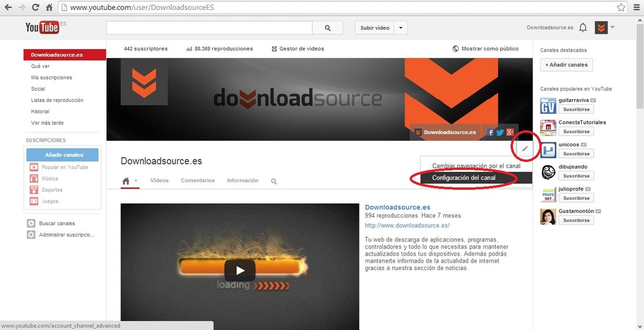Click Mostrar como público
Viewport: 644px width, 330px height.
pos(485,49)
